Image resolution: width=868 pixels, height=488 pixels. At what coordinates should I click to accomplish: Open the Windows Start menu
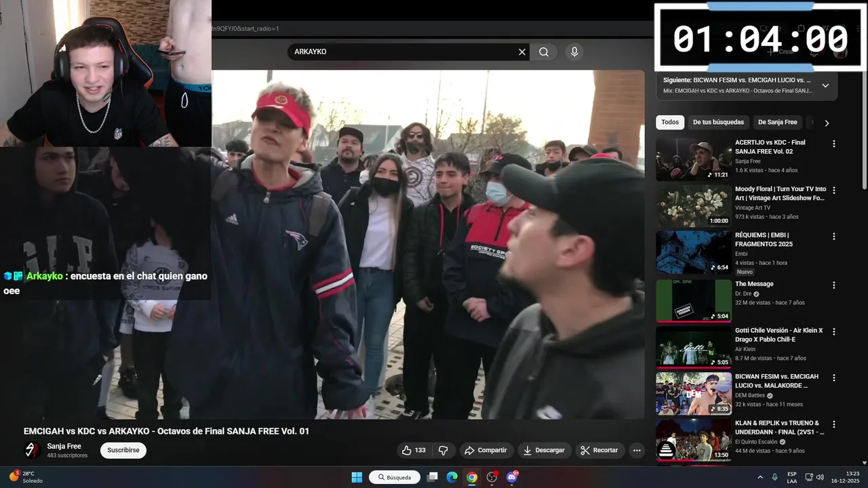(x=357, y=477)
